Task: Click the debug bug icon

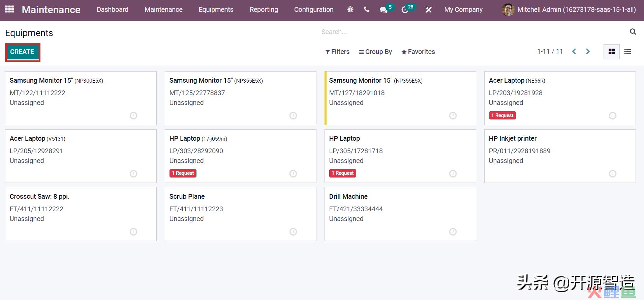Action: [350, 9]
